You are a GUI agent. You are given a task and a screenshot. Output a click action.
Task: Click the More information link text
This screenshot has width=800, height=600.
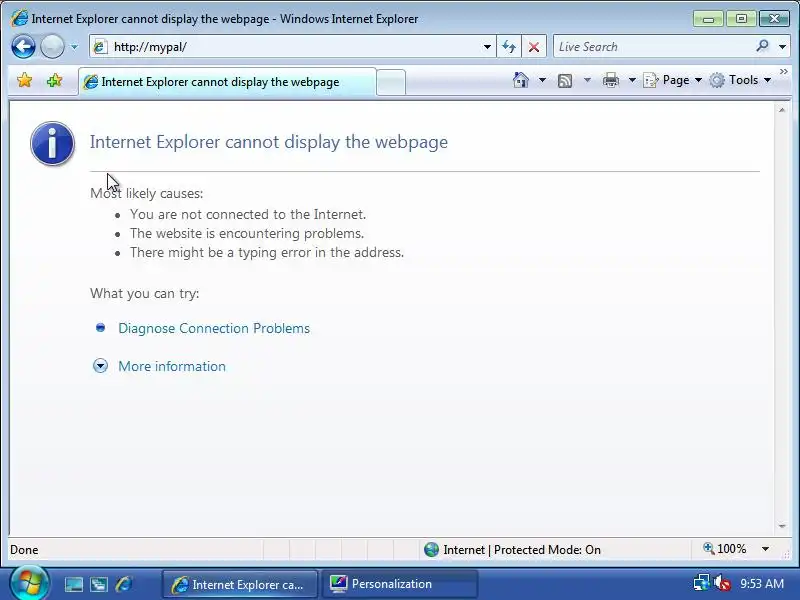pyautogui.click(x=172, y=366)
